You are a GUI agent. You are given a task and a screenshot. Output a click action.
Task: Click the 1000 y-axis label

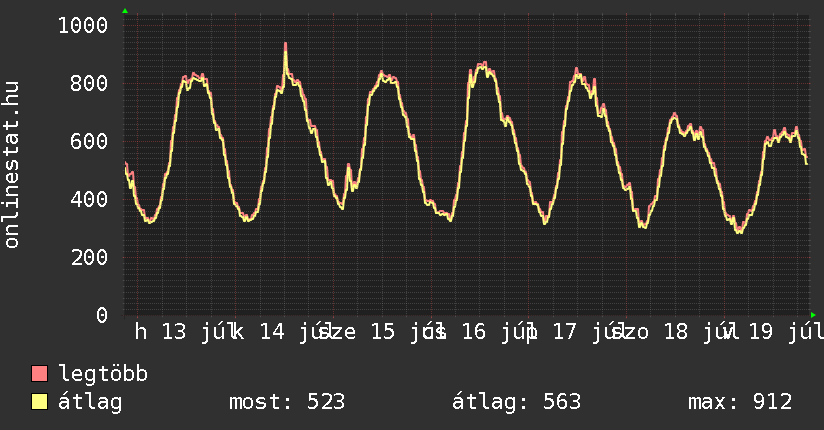[x=83, y=25]
